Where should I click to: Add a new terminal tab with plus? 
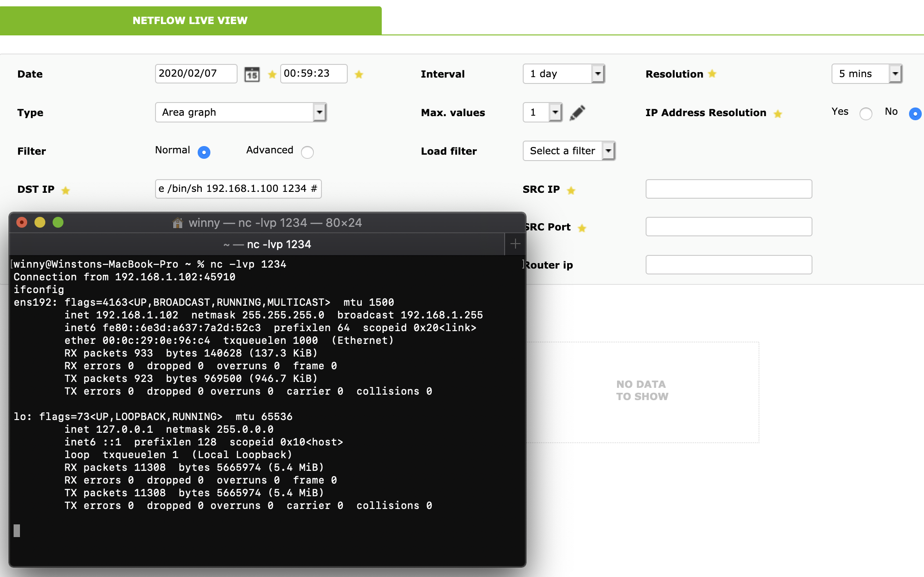(x=515, y=244)
